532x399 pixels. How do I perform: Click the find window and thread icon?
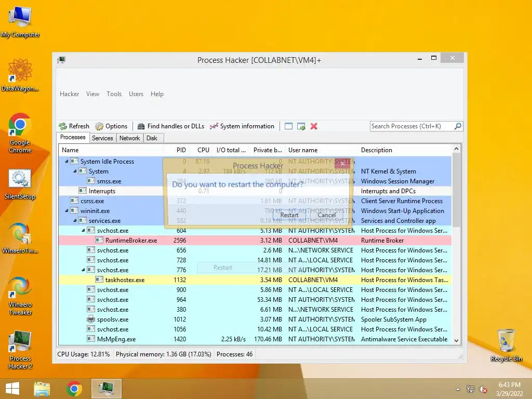(301, 126)
